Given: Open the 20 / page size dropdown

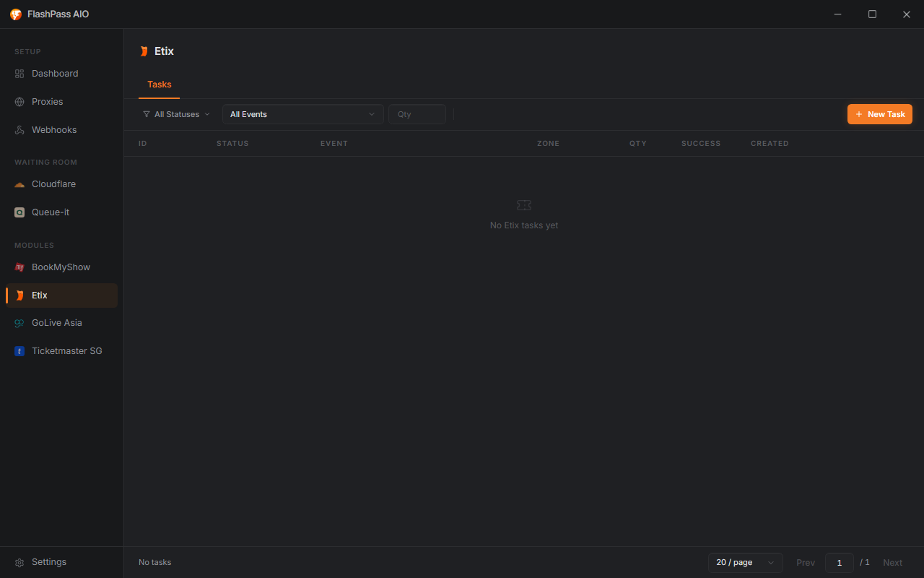Looking at the screenshot, I should point(746,563).
